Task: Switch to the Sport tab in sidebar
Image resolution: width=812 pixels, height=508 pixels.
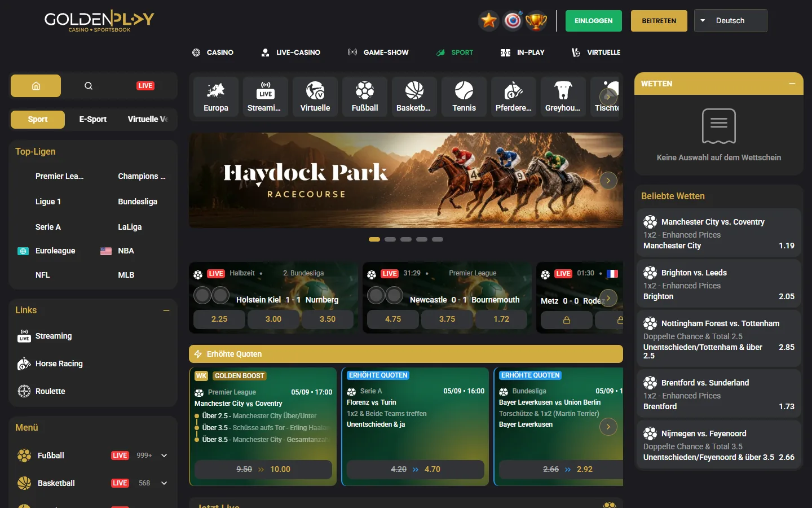Action: [x=38, y=119]
